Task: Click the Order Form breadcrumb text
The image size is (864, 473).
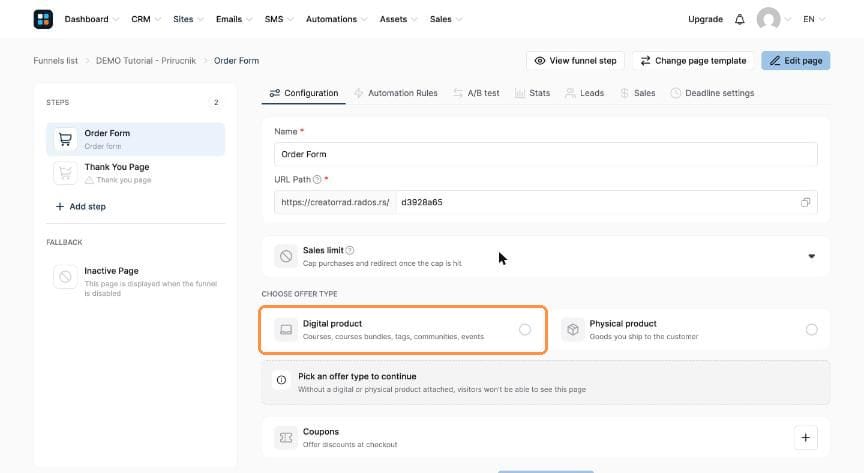Action: click(x=236, y=61)
